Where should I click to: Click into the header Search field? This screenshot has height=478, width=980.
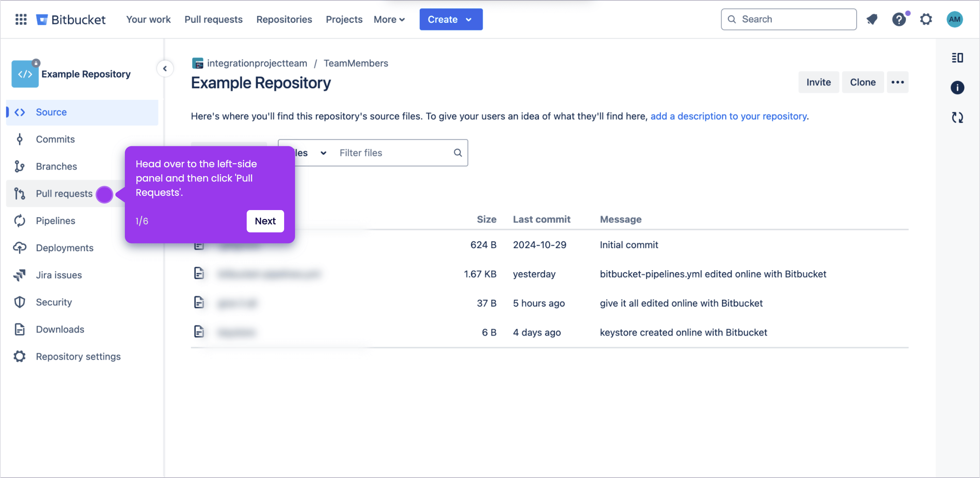click(789, 19)
